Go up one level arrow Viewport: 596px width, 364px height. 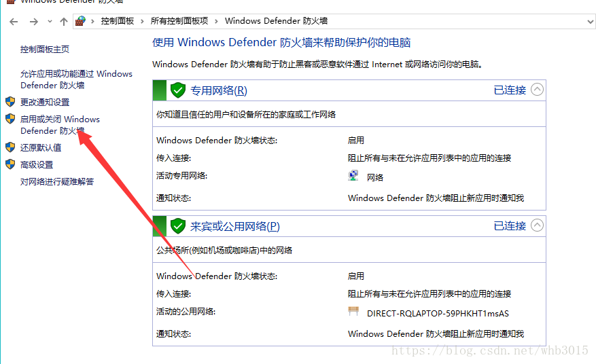64,22
